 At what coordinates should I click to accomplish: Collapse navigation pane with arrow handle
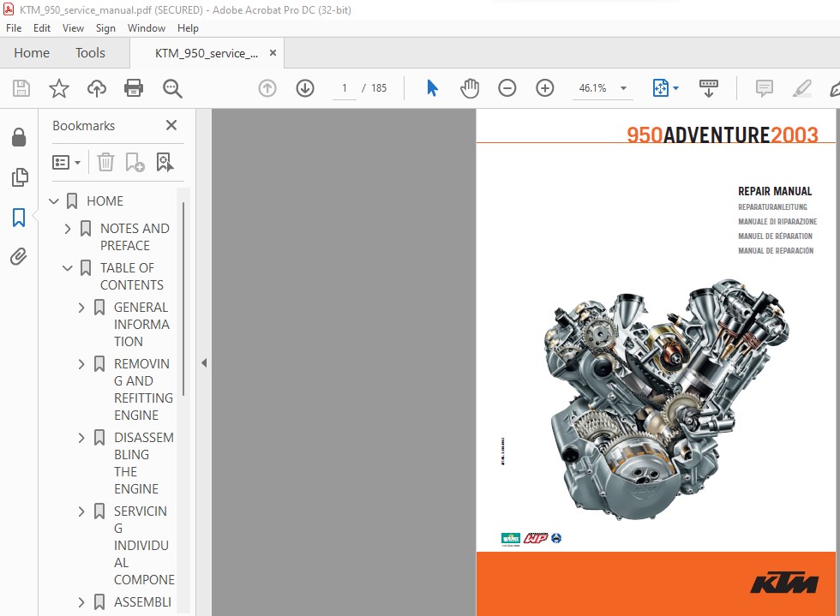(204, 362)
